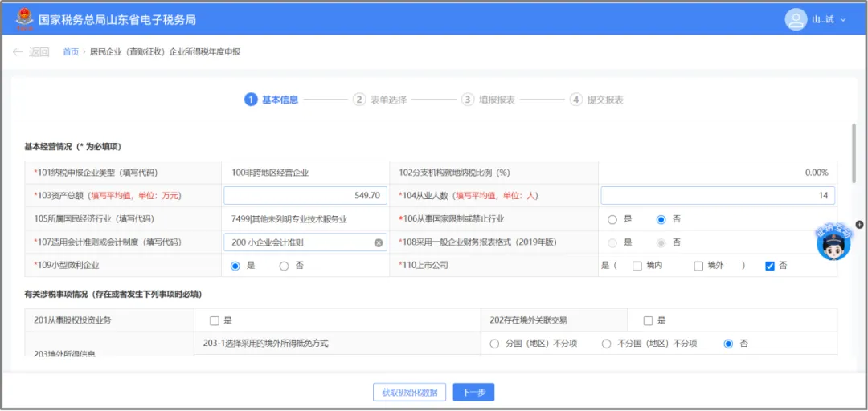
Task: Open the tax assistant mascot icon
Action: pos(833,243)
